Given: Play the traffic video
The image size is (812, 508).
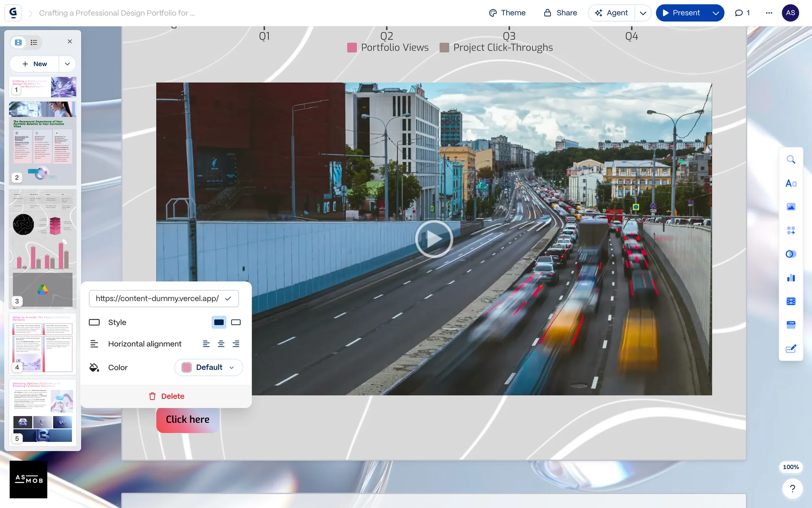Looking at the screenshot, I should (433, 239).
